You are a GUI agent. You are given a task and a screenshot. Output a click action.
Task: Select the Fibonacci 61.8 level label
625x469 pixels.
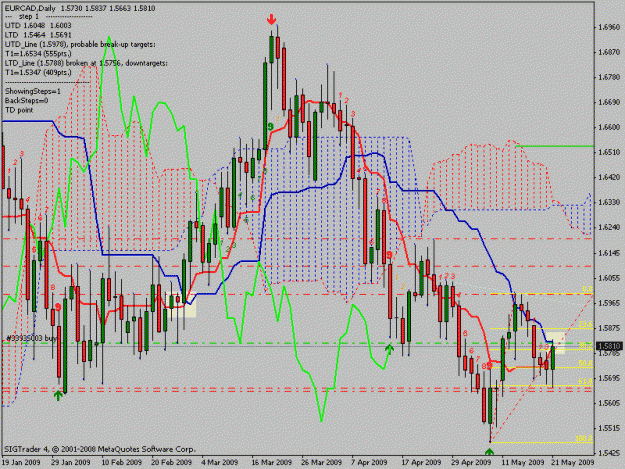pyautogui.click(x=586, y=381)
